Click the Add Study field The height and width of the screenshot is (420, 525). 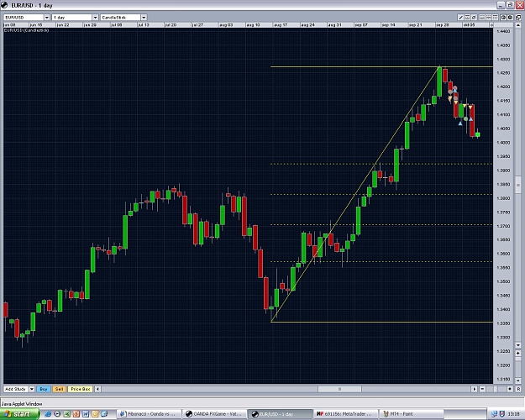[16, 389]
